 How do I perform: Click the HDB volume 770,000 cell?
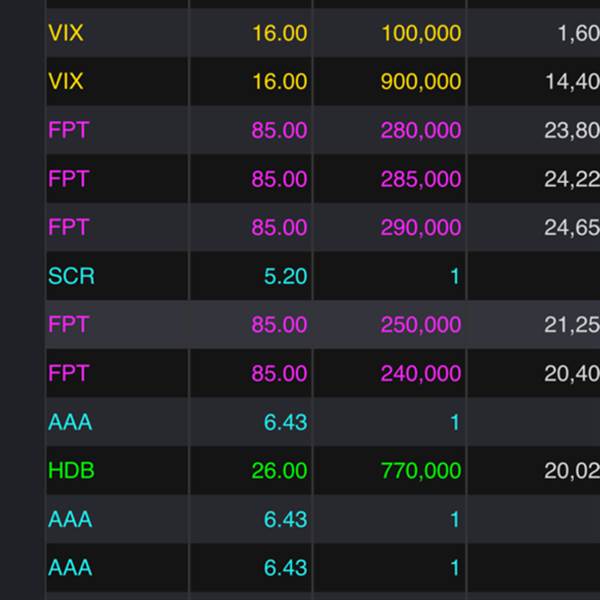point(420,470)
